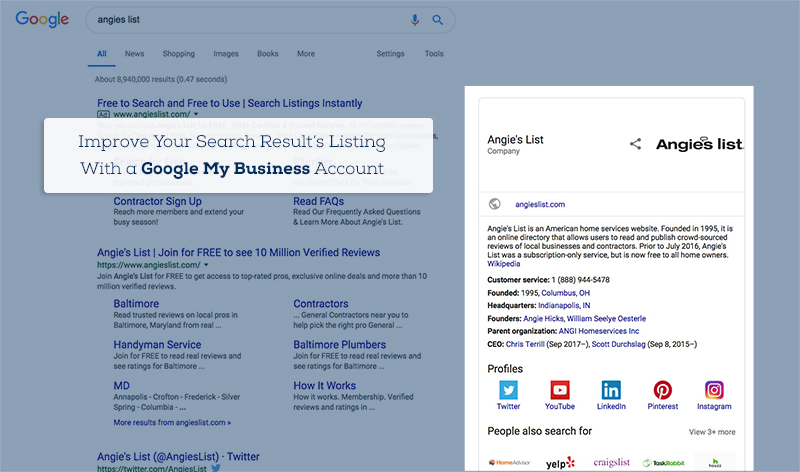Switch to the News tab
This screenshot has height=472, width=800.
134,54
